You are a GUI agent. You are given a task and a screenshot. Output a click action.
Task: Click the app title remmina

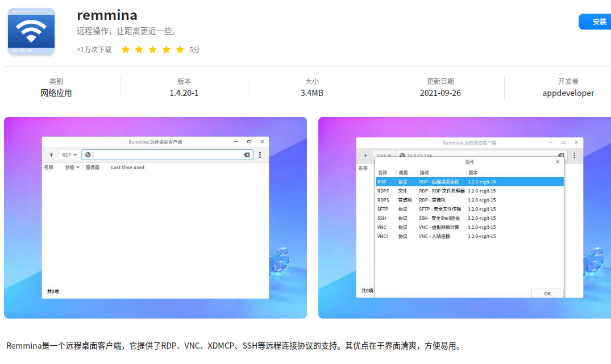point(107,15)
